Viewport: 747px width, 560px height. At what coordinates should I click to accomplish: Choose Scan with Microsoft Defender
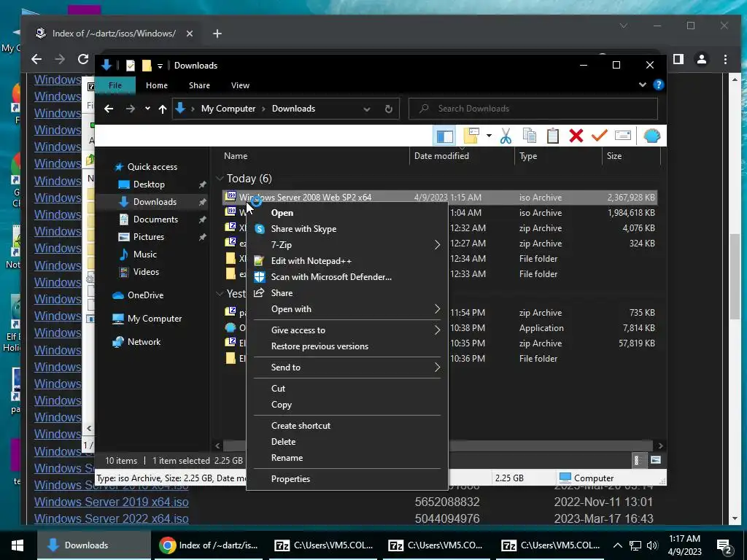[x=347, y=277]
